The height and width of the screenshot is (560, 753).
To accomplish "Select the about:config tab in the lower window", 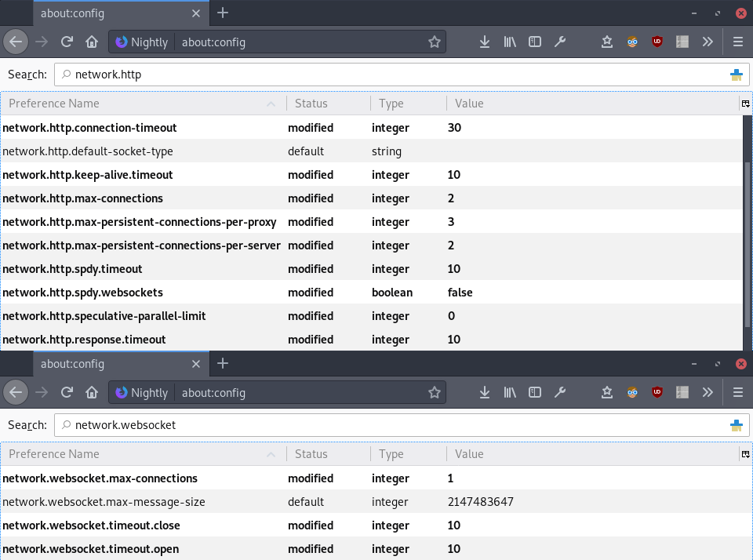I will point(121,364).
